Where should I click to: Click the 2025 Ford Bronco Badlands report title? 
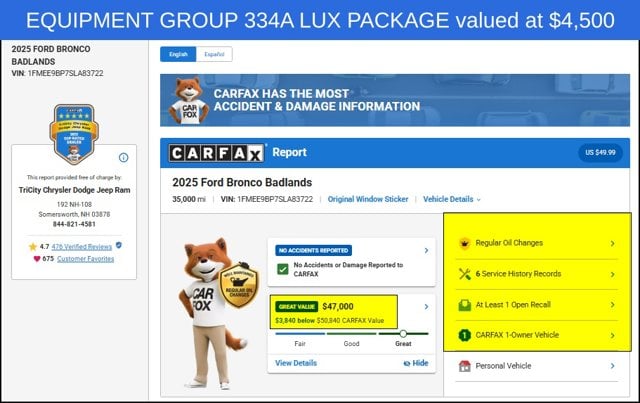[x=242, y=183]
